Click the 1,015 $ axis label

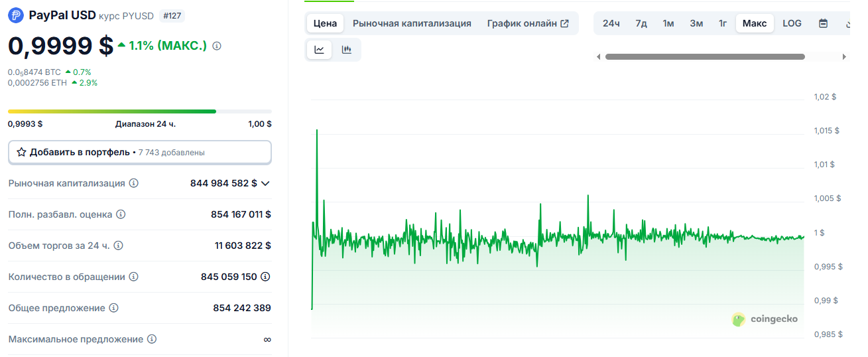point(826,131)
